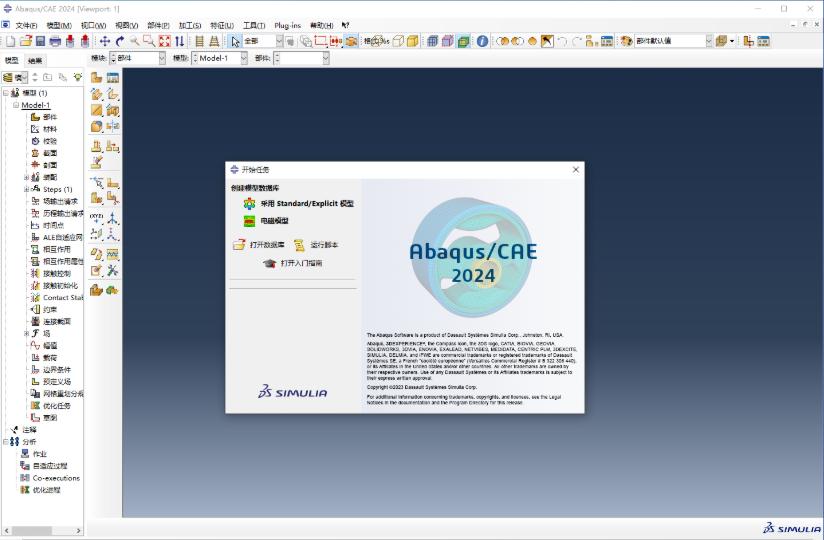The image size is (824, 540).
Task: Toggle the light bulb filter in model tree
Action: click(x=78, y=77)
